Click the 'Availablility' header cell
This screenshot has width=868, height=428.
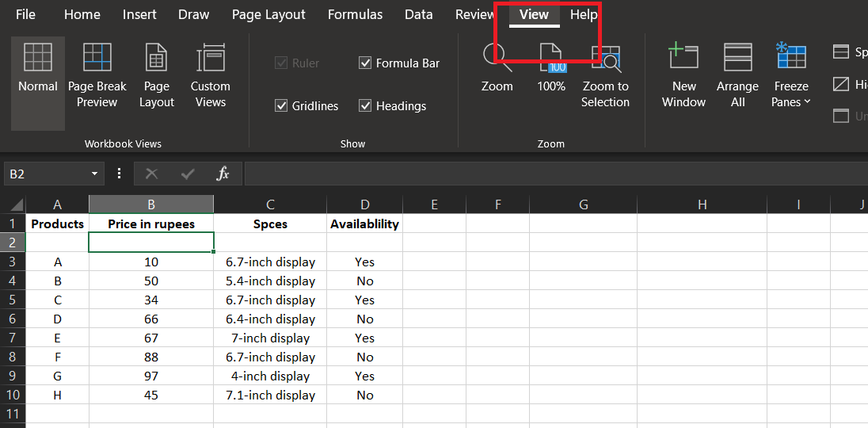pos(365,224)
